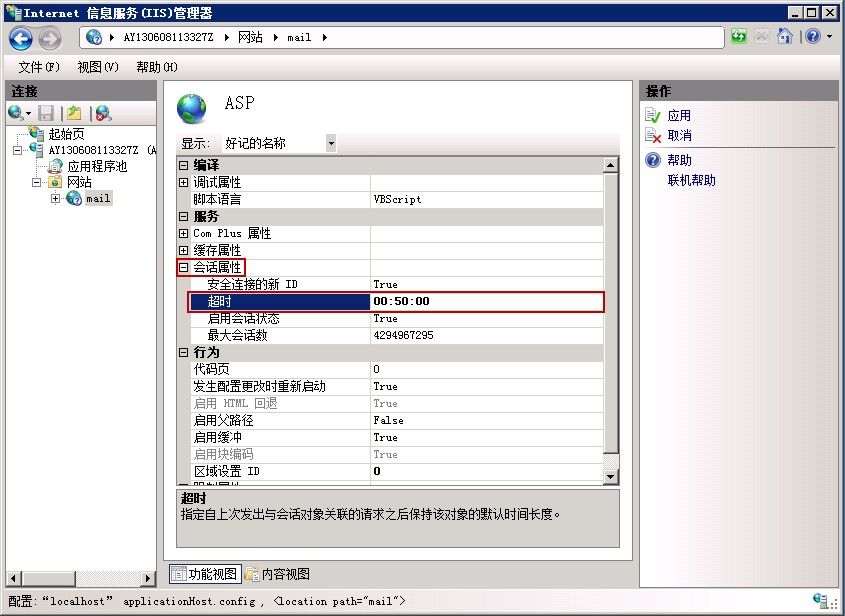Click 区域设置 ID value field
845x616 pixels.
(487, 471)
